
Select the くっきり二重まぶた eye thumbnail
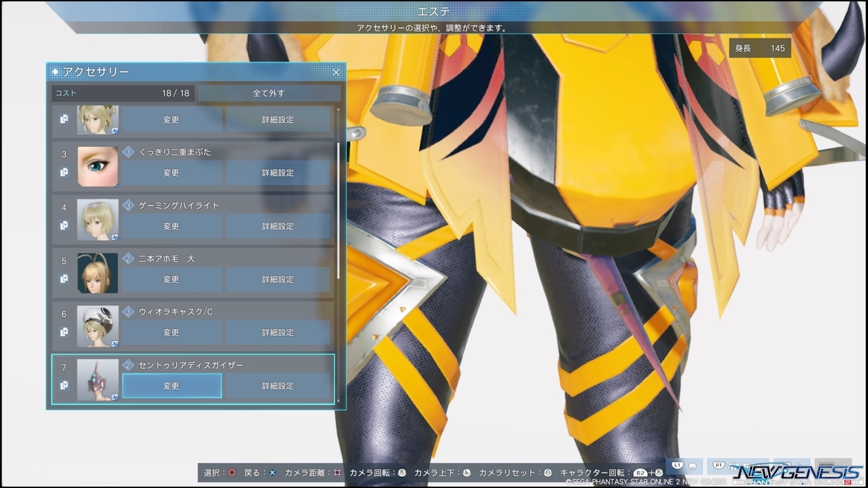[x=98, y=167]
